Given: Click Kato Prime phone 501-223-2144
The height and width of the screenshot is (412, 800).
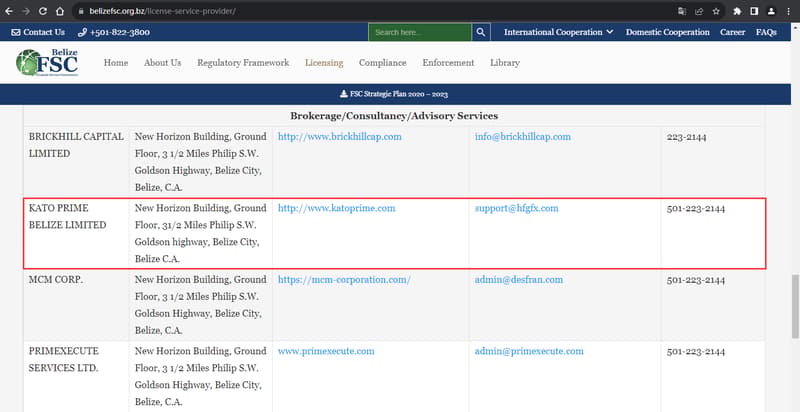Looking at the screenshot, I should pos(695,208).
